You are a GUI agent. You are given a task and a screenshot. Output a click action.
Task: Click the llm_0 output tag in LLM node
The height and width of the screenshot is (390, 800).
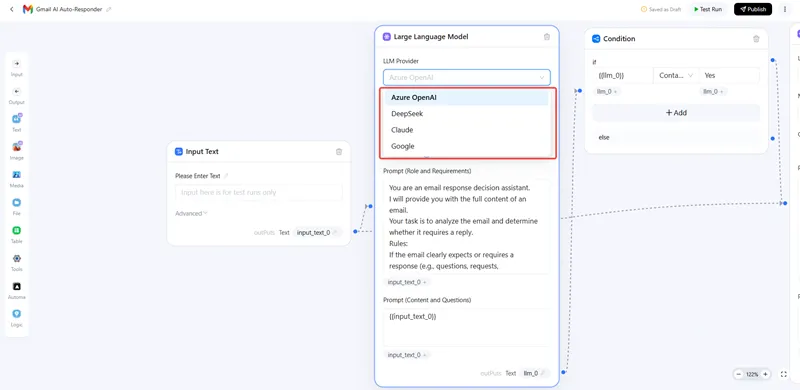point(534,373)
